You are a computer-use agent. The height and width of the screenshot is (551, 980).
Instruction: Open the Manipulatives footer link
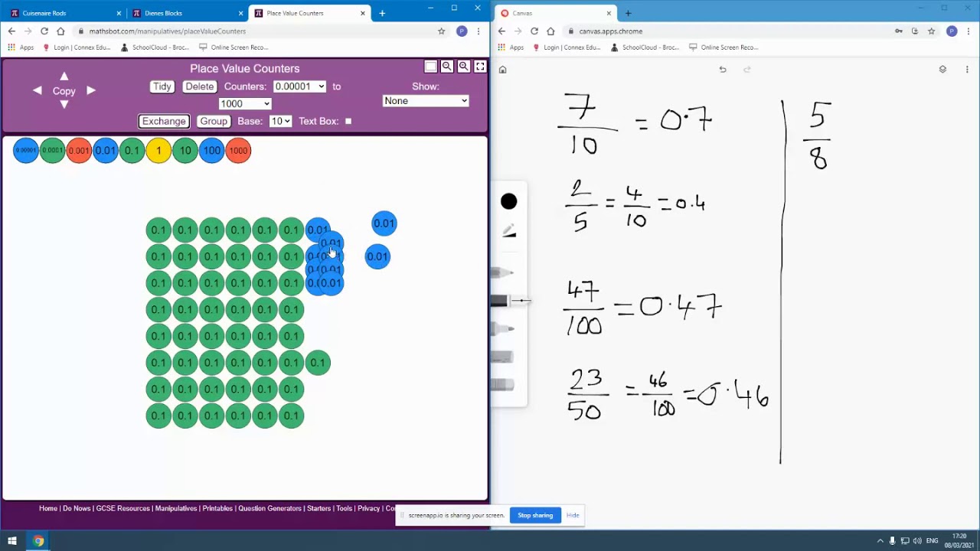176,508
